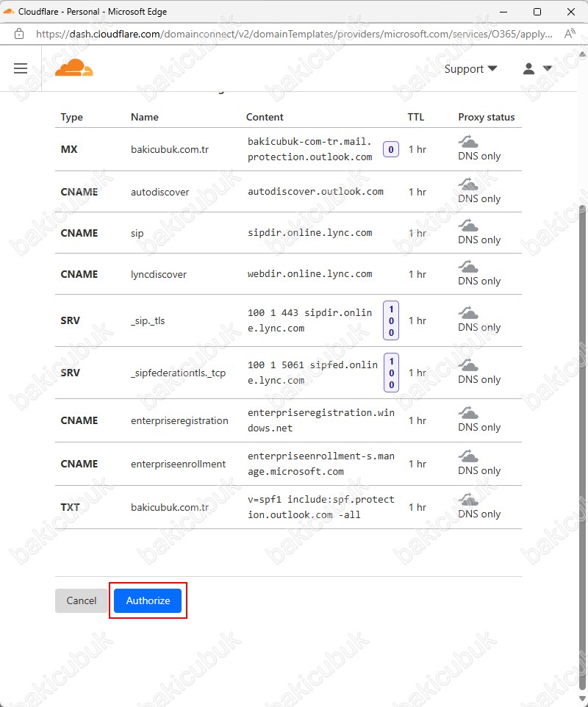Open the hamburger navigation menu
Viewport: 588px width, 707px height.
(21, 68)
